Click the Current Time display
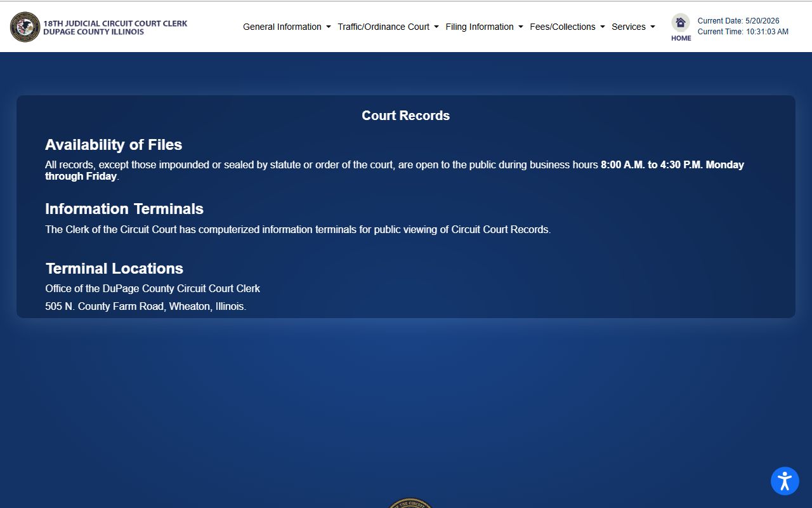The image size is (812, 508). coord(743,32)
